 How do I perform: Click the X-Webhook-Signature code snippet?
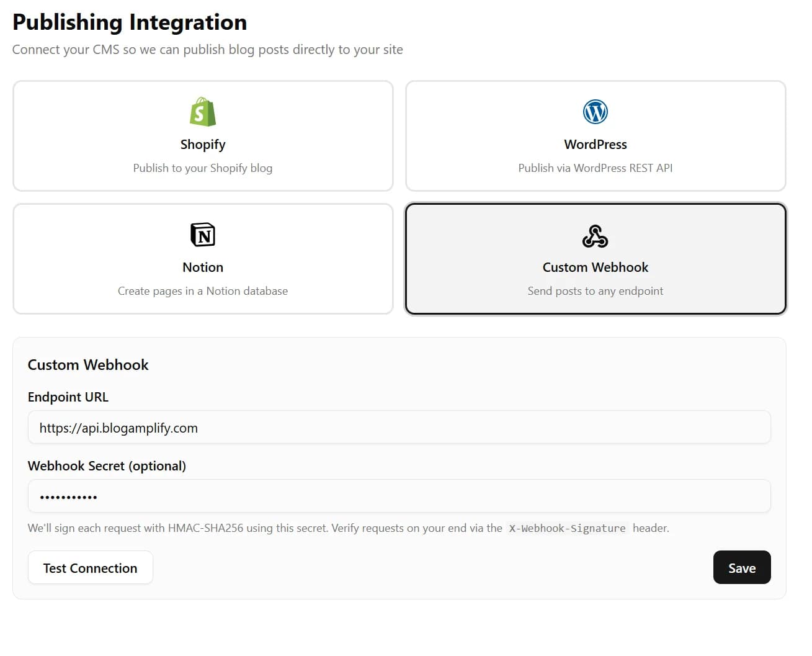point(566,528)
